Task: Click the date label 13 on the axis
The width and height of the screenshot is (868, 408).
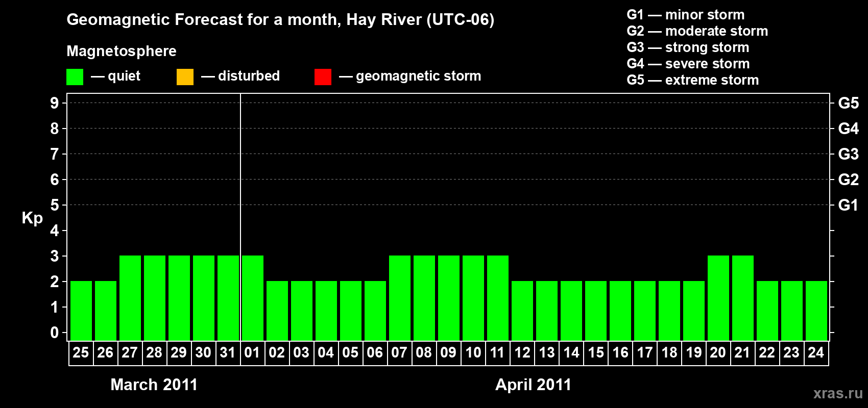Action: click(x=546, y=352)
